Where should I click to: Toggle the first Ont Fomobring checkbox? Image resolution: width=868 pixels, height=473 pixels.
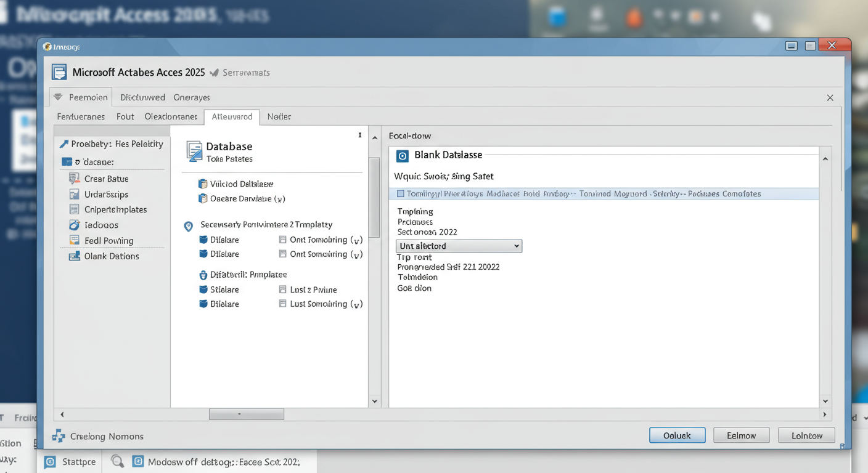[x=283, y=240]
